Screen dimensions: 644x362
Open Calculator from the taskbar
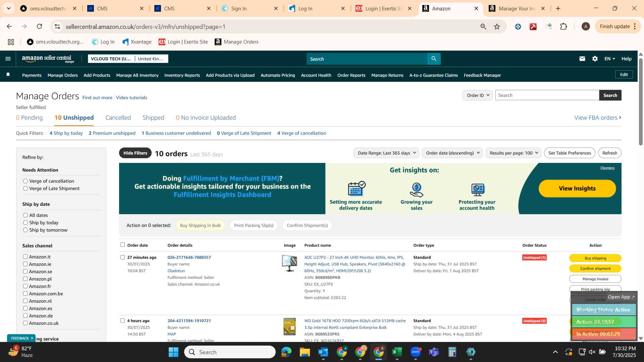pos(452,352)
